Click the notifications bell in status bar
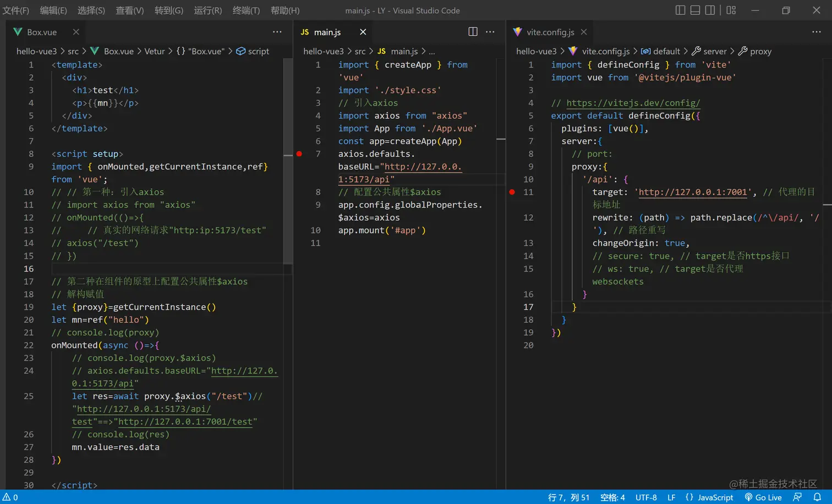The image size is (832, 504). (817, 497)
